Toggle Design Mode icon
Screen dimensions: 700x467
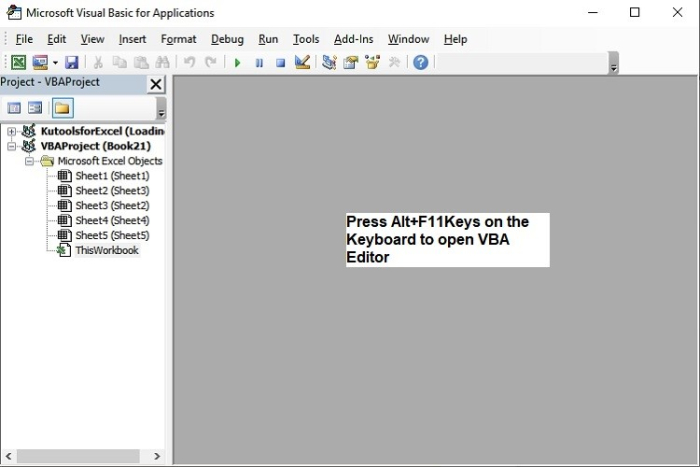tap(302, 62)
